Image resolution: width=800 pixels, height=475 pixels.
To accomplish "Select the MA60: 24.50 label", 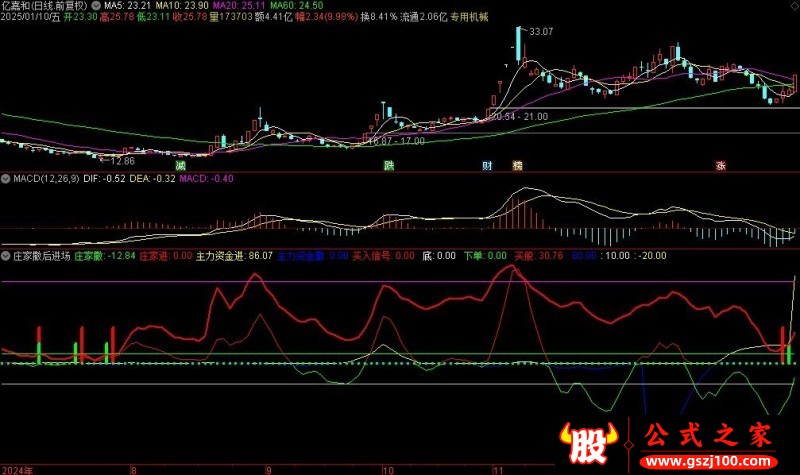I will [296, 6].
